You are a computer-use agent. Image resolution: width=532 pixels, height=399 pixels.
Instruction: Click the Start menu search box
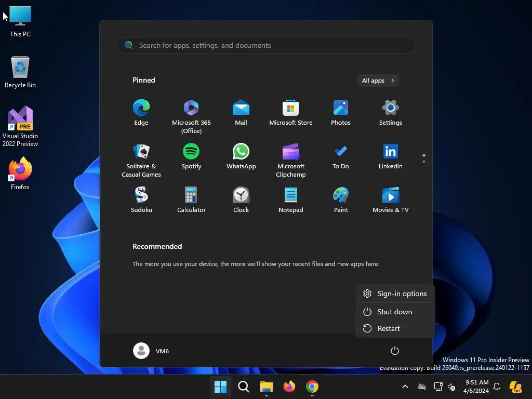[266, 45]
